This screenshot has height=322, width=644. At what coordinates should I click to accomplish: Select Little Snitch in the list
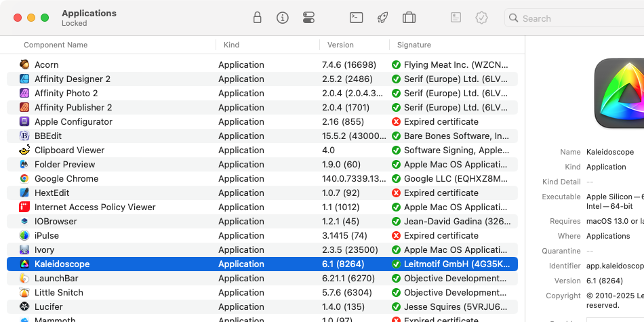point(59,292)
